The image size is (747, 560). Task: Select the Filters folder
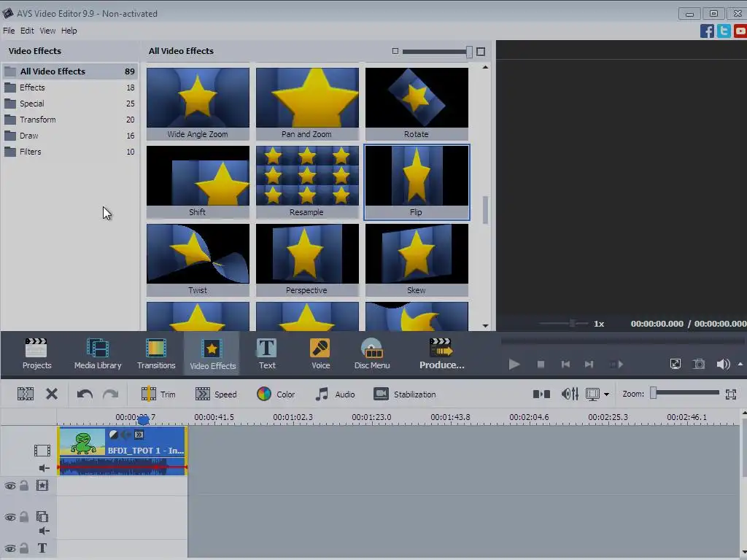[x=70, y=152]
